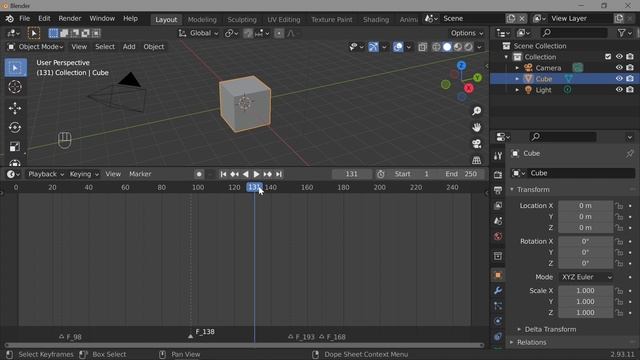Screen dimensions: 640x360
Task: Click the End frame field 250
Action: tap(462, 174)
